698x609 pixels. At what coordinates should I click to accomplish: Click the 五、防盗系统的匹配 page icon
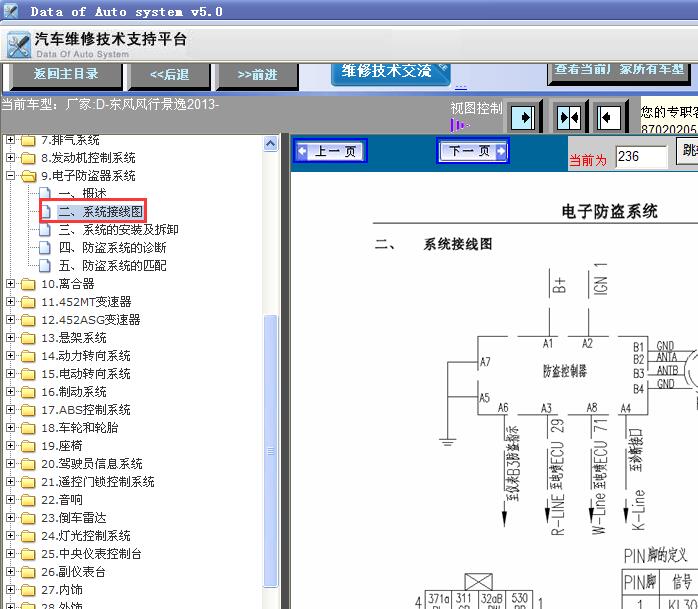[x=45, y=266]
